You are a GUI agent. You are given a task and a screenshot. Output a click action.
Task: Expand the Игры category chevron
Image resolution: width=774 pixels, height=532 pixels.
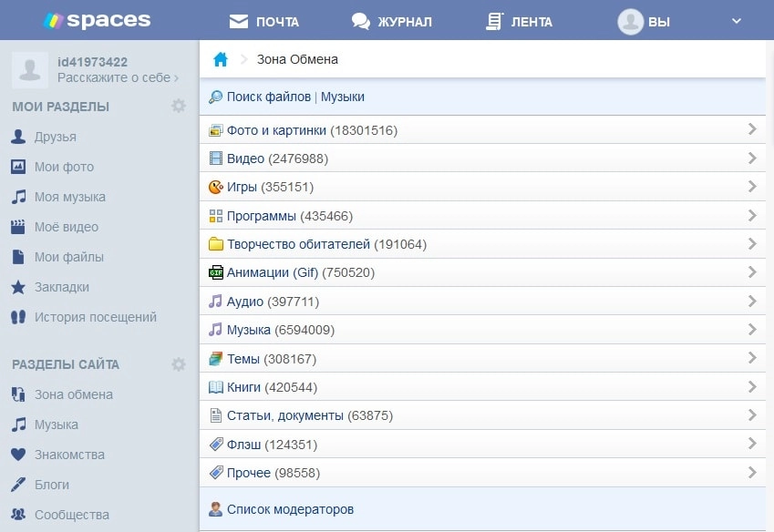pyautogui.click(x=752, y=187)
